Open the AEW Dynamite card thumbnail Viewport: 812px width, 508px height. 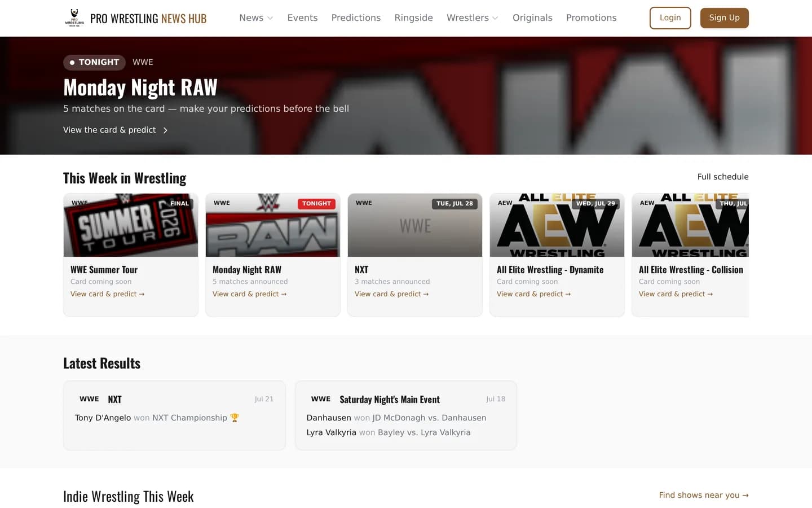[557, 225]
